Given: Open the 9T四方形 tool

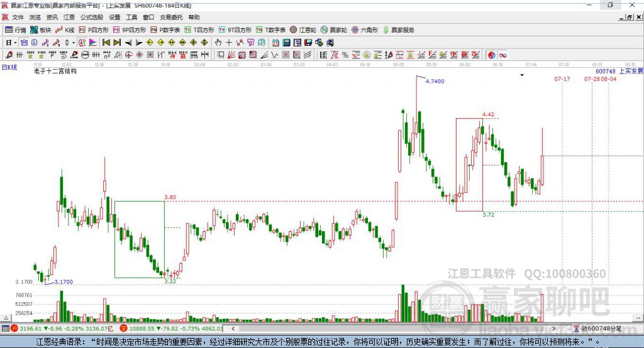Looking at the screenshot, I should coord(235,30).
